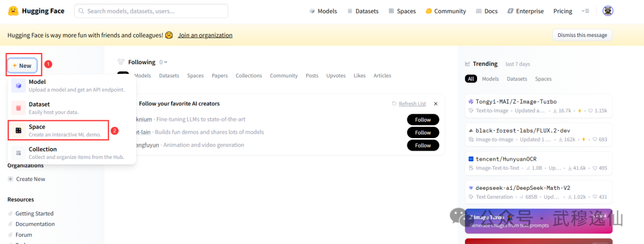Click the dark Space icon
The image size is (644, 244).
point(18,130)
